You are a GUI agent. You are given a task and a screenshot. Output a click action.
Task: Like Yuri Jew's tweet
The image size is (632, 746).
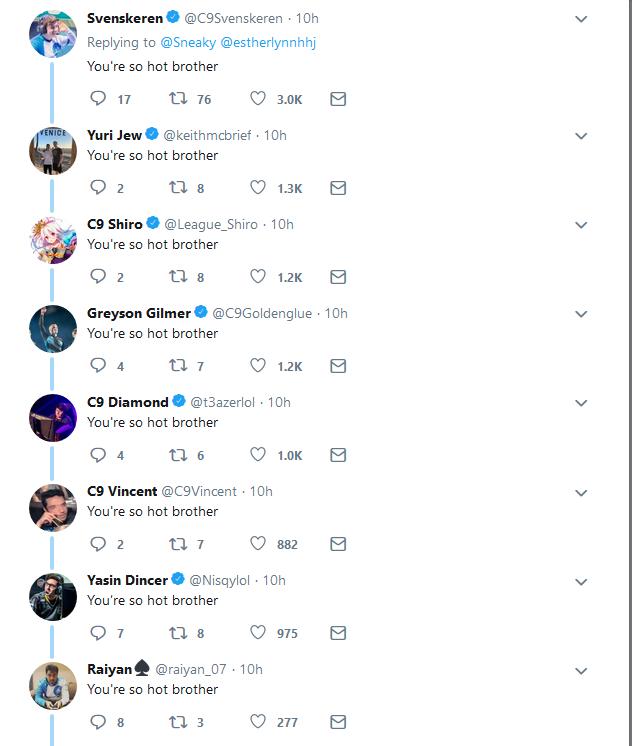(x=258, y=188)
